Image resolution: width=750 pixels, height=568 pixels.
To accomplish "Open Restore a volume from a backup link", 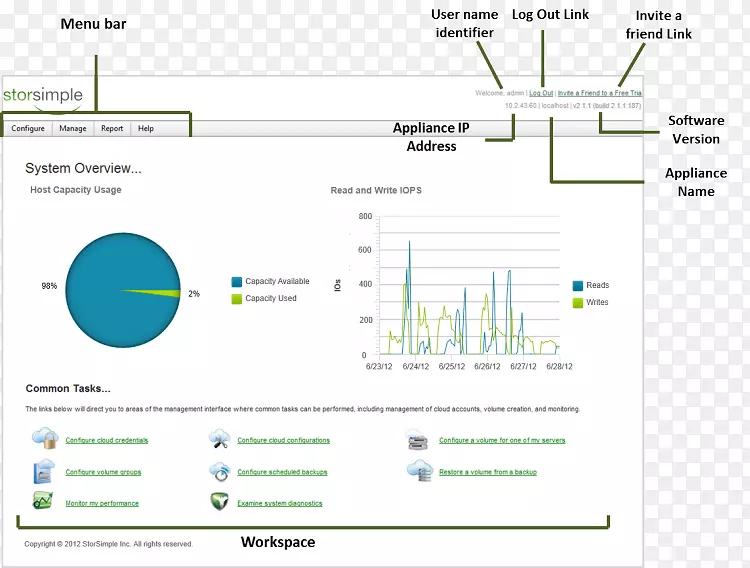I will [x=488, y=472].
